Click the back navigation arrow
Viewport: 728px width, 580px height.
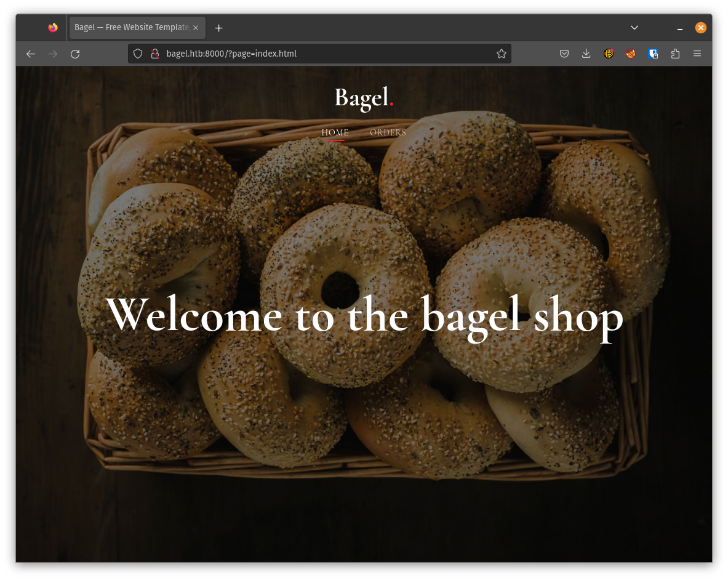pos(31,54)
